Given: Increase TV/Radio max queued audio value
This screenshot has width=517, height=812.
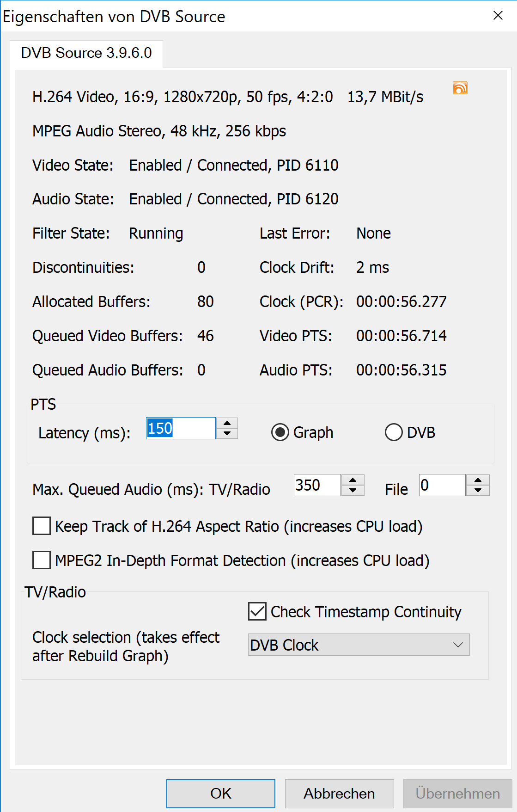Looking at the screenshot, I should 353,480.
